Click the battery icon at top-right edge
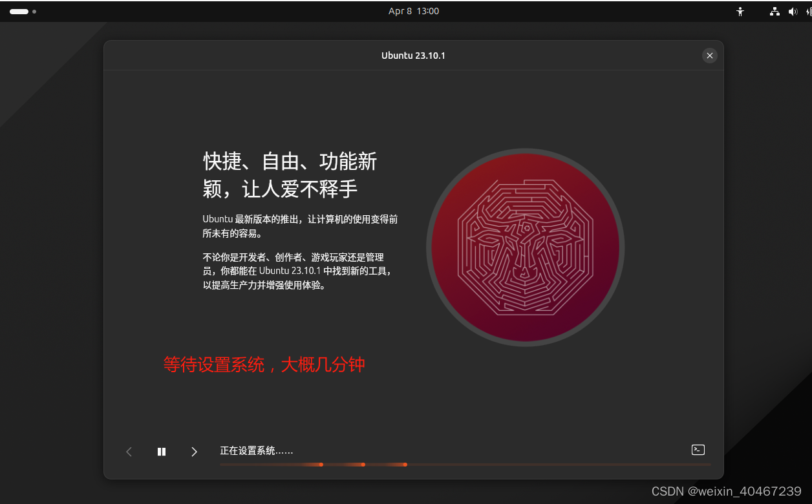Viewport: 812px width, 504px height. 809,12
